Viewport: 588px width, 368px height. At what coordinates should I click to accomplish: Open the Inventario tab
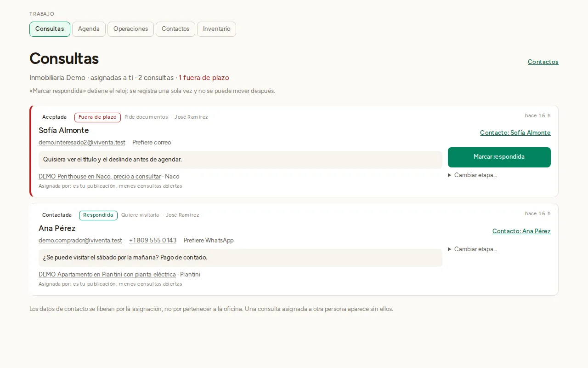(x=216, y=29)
